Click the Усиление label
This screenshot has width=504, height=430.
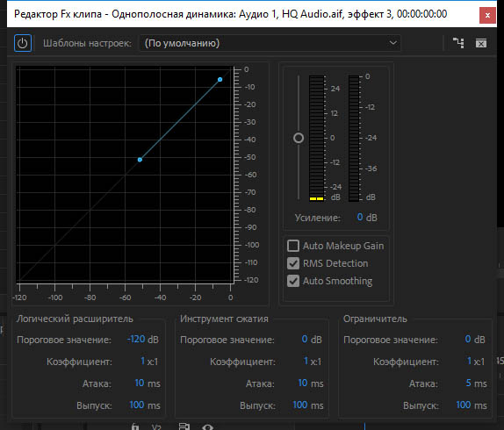click(318, 218)
